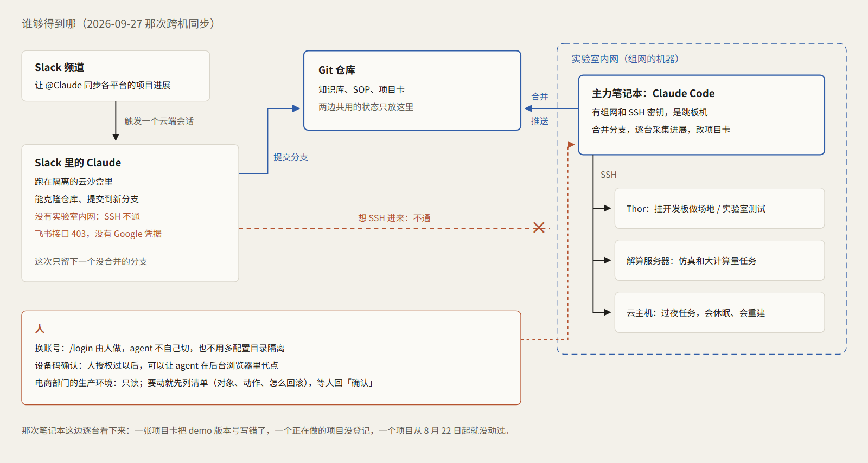Click the line "两边共用的状态只放这里"
The width and height of the screenshot is (868, 463).
point(366,107)
